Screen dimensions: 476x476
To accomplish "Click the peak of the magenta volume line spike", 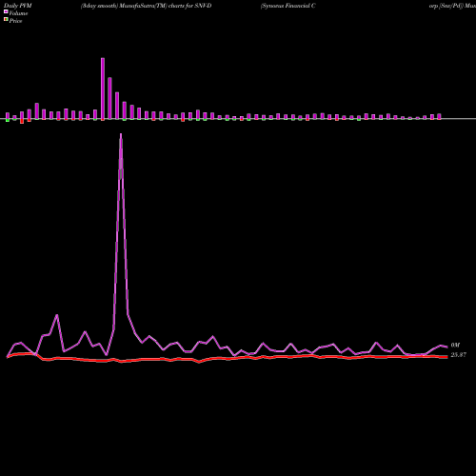I will pos(121,134).
